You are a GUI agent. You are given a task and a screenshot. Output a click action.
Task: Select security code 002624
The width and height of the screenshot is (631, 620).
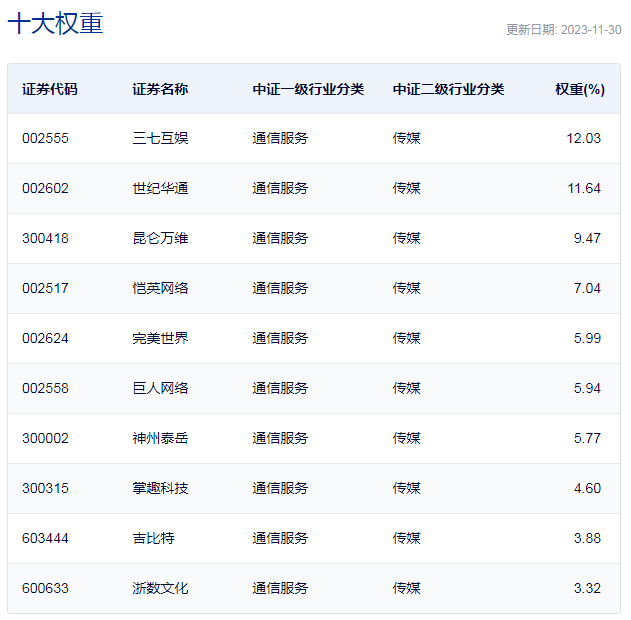[45, 338]
